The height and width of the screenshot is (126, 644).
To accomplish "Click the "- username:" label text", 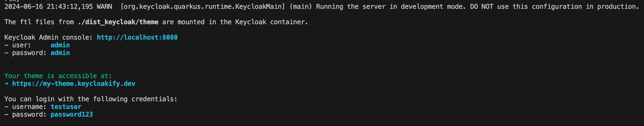I will (x=25, y=107).
